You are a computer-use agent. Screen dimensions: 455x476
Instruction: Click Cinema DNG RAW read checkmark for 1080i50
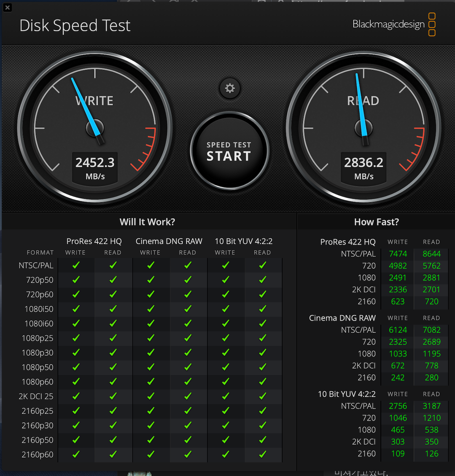(x=188, y=309)
